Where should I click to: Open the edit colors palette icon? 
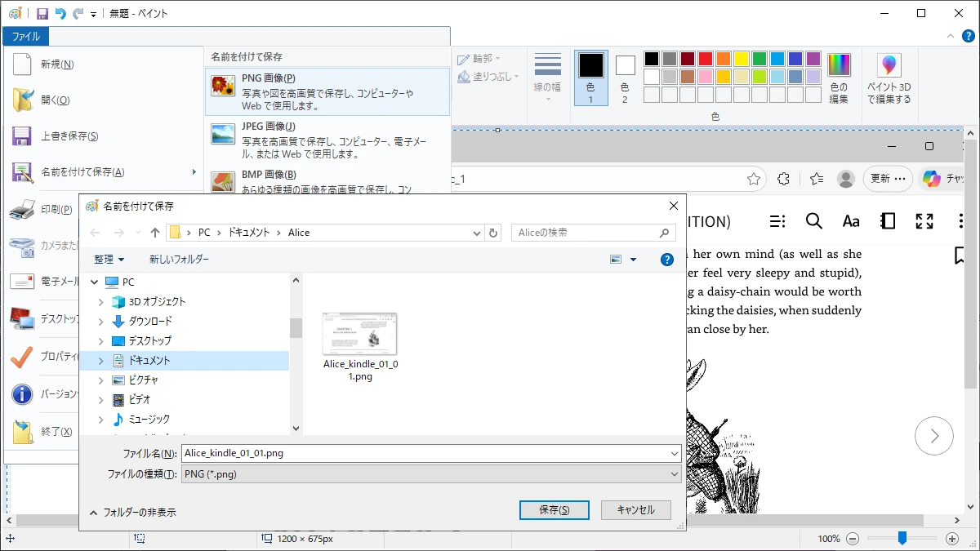tap(839, 79)
